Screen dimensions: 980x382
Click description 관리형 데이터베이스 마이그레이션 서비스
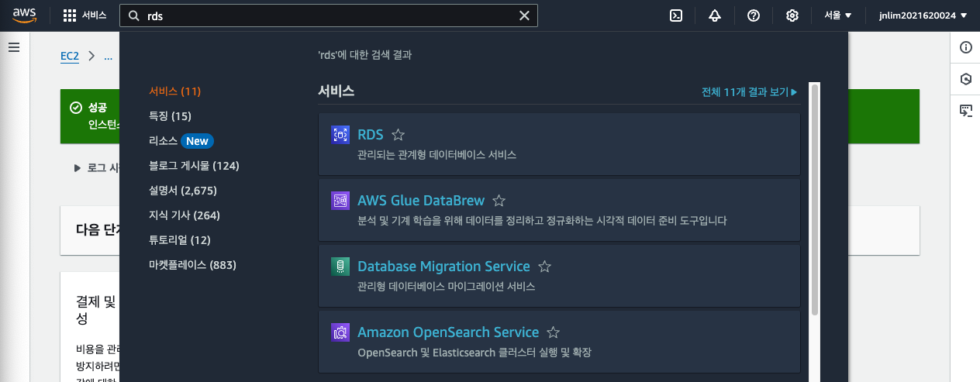click(446, 287)
